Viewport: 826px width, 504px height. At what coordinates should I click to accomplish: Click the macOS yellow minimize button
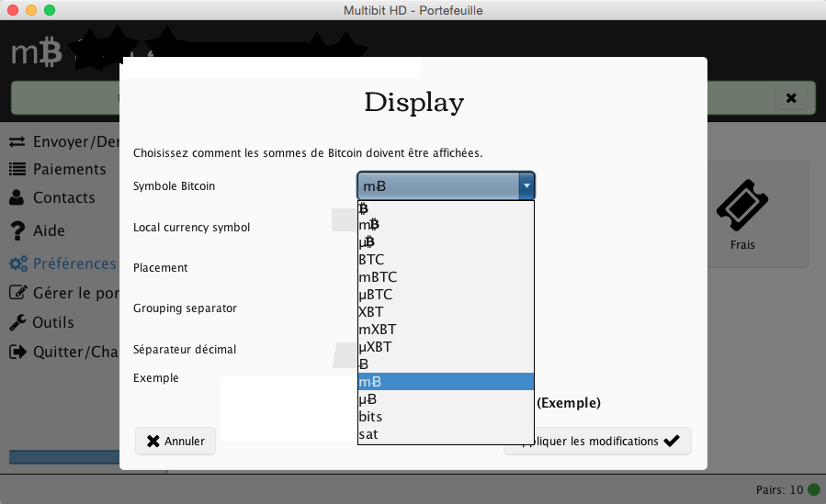[31, 10]
